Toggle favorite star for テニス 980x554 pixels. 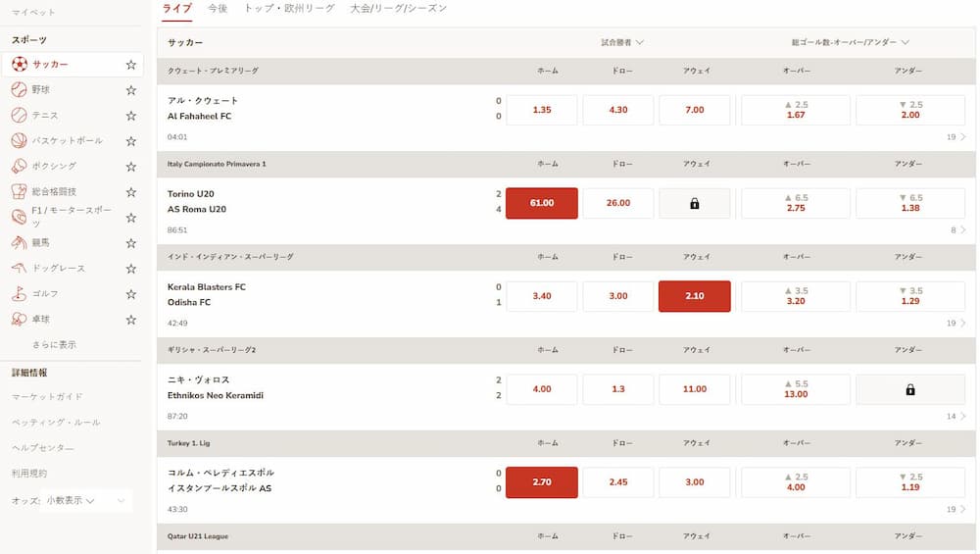(130, 116)
